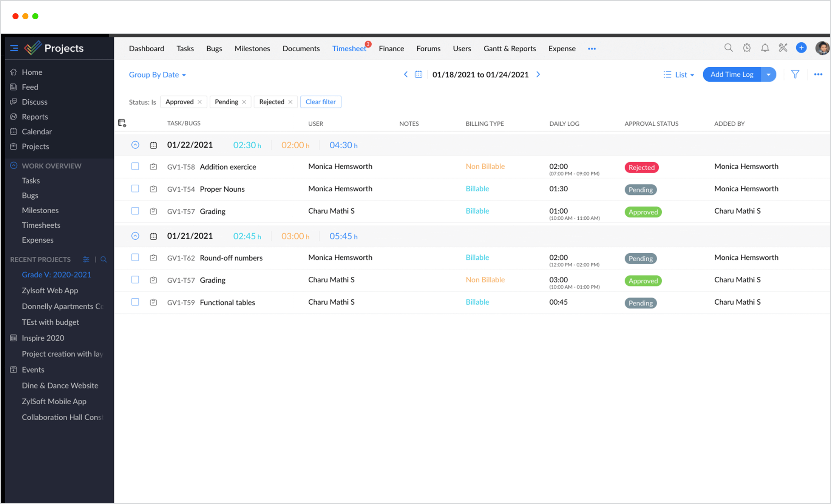Click the column customization icon above table

pos(122,123)
